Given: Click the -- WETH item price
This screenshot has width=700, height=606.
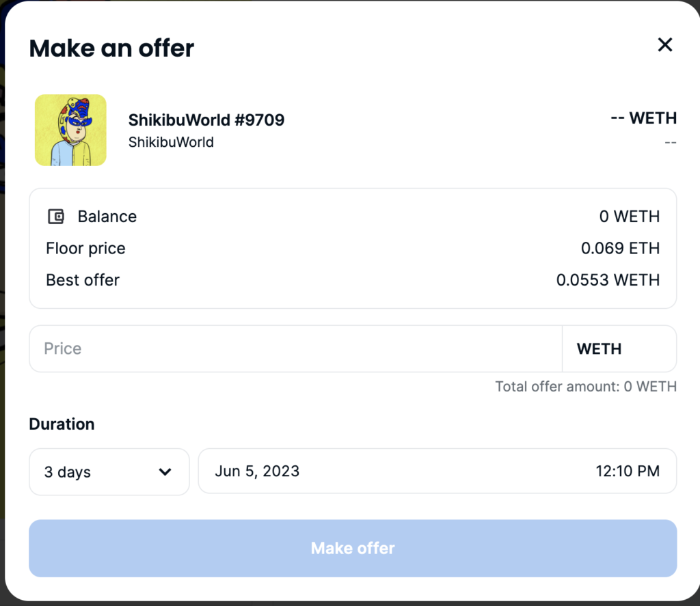Looking at the screenshot, I should pos(643,118).
